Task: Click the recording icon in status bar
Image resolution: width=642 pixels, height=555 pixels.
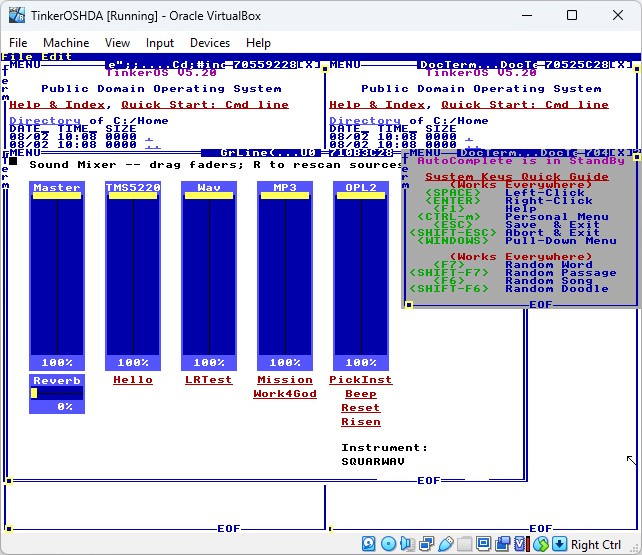Action: (x=502, y=544)
